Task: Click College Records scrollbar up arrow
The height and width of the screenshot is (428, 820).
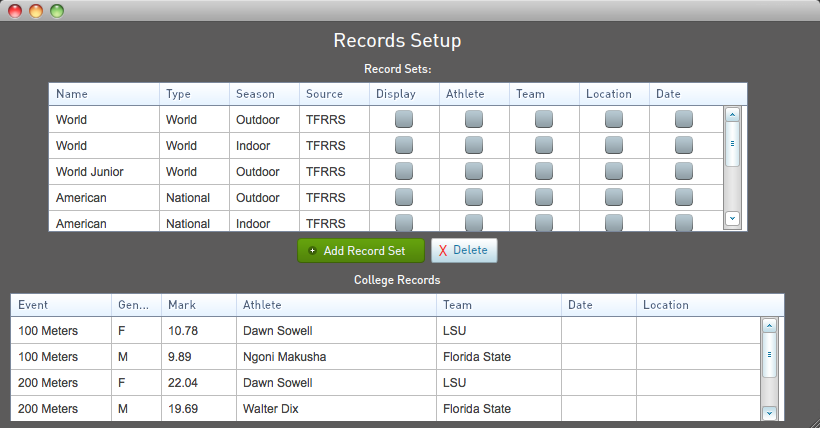Action: 769,325
